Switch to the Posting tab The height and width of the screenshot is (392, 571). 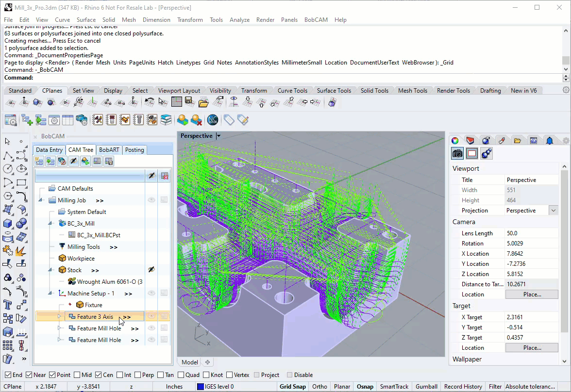click(134, 149)
